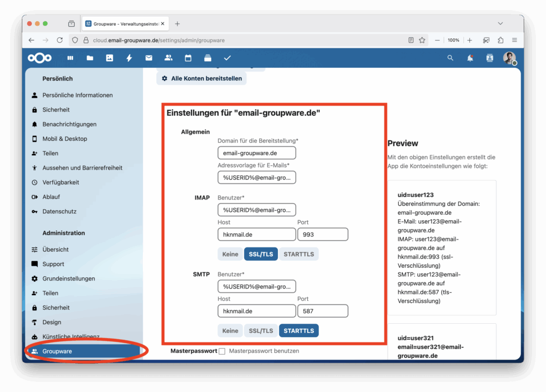This screenshot has width=546, height=392.
Task: Open a new browser tab
Action: 177,23
